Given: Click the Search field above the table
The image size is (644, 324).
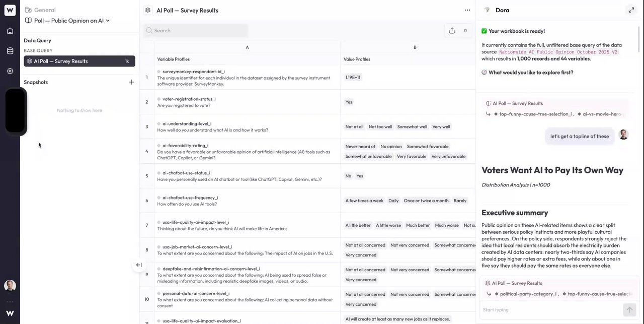Looking at the screenshot, I should pyautogui.click(x=196, y=31).
